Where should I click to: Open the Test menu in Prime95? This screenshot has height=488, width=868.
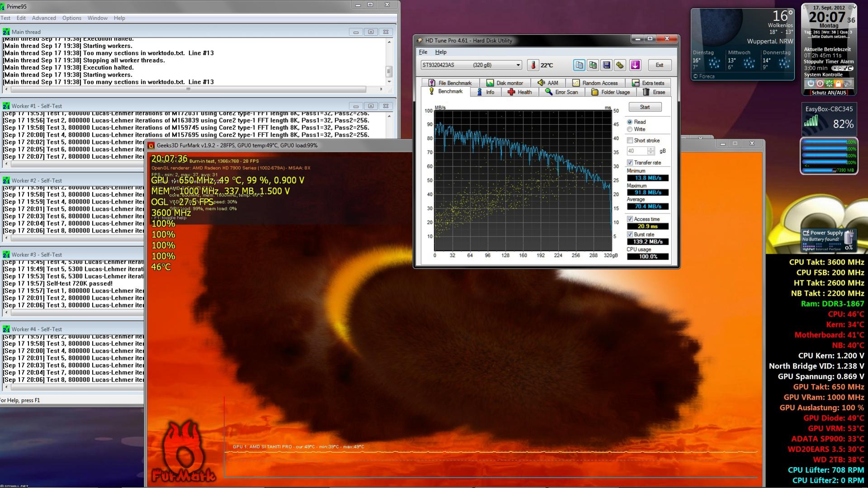pos(5,18)
